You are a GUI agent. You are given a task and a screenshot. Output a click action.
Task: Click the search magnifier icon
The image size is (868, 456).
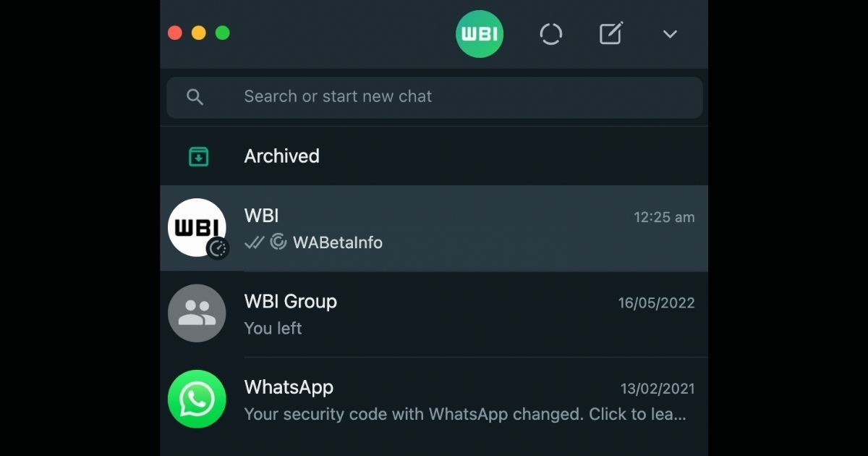(195, 97)
